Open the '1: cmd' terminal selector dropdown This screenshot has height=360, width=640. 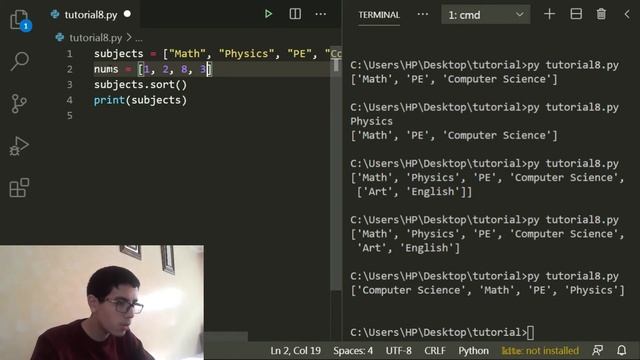[x=486, y=15]
